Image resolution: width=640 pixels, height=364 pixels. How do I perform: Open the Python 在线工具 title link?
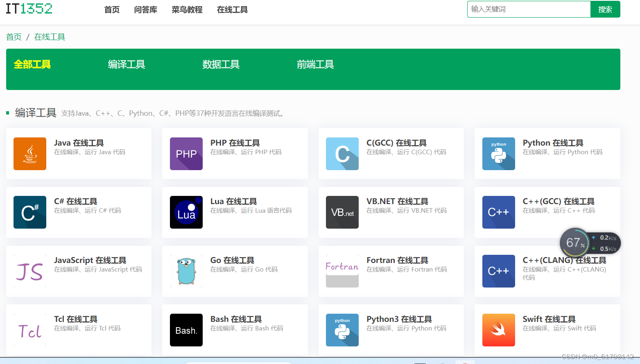coord(553,143)
